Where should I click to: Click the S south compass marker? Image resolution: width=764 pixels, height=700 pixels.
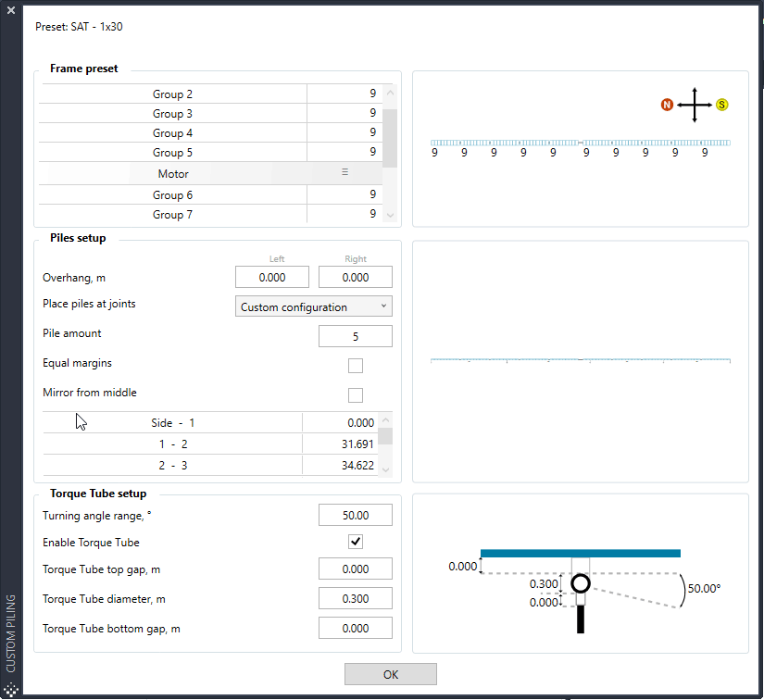point(721,105)
